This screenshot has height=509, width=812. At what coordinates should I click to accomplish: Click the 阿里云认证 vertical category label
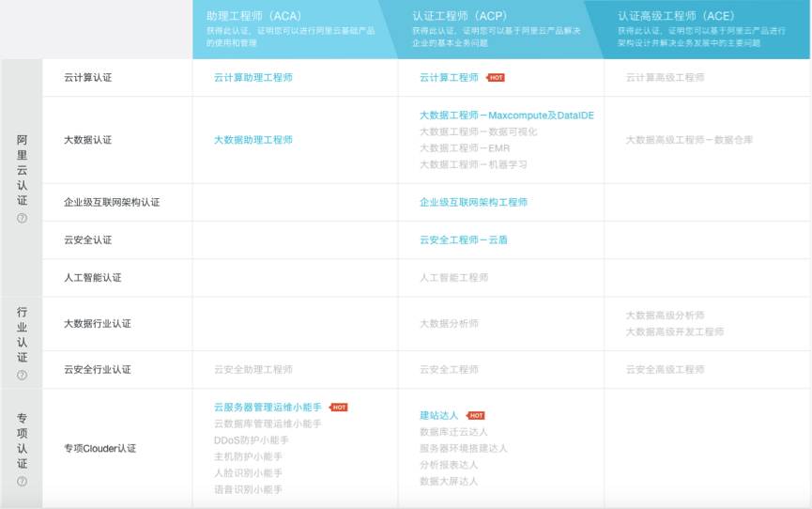pyautogui.click(x=22, y=170)
